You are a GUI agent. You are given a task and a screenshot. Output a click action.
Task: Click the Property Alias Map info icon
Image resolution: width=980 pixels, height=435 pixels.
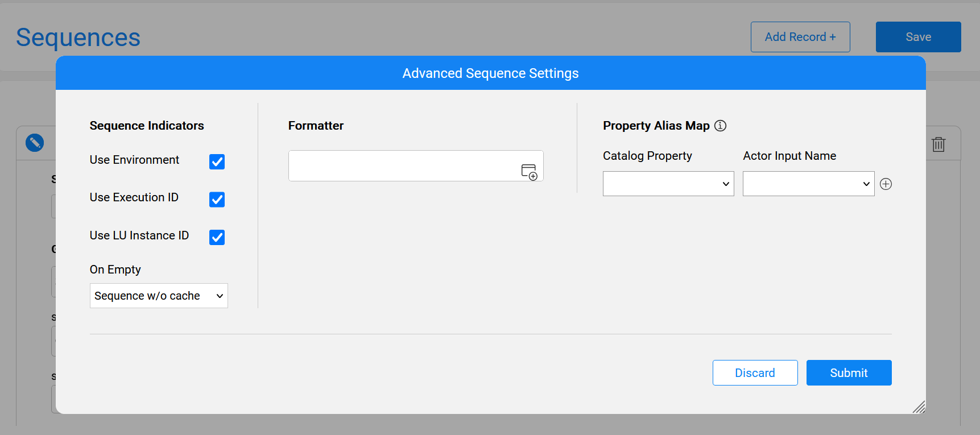[x=720, y=126]
